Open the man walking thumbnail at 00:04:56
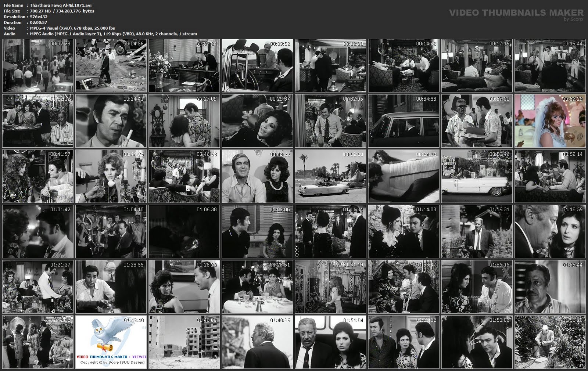588x371 pixels. coord(111,66)
